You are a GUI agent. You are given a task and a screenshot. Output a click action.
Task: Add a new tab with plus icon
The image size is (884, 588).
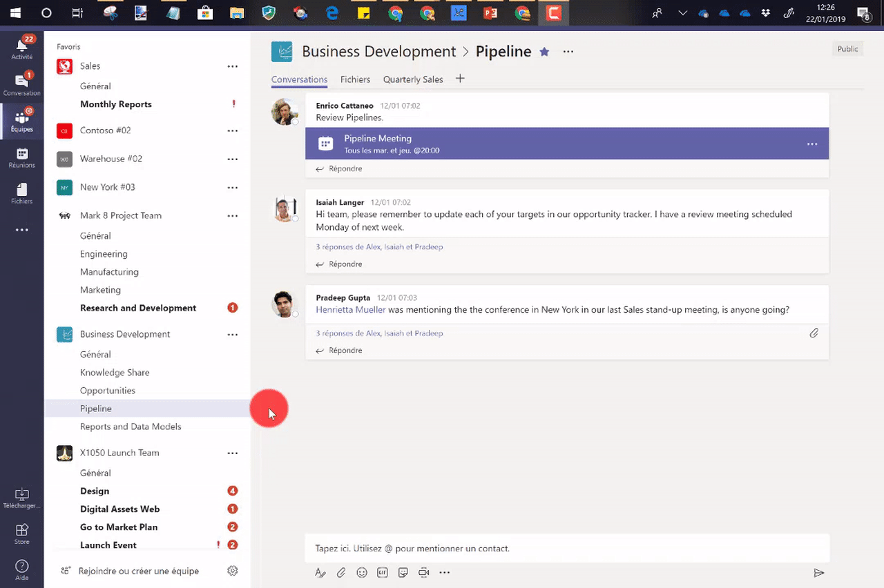[460, 79]
